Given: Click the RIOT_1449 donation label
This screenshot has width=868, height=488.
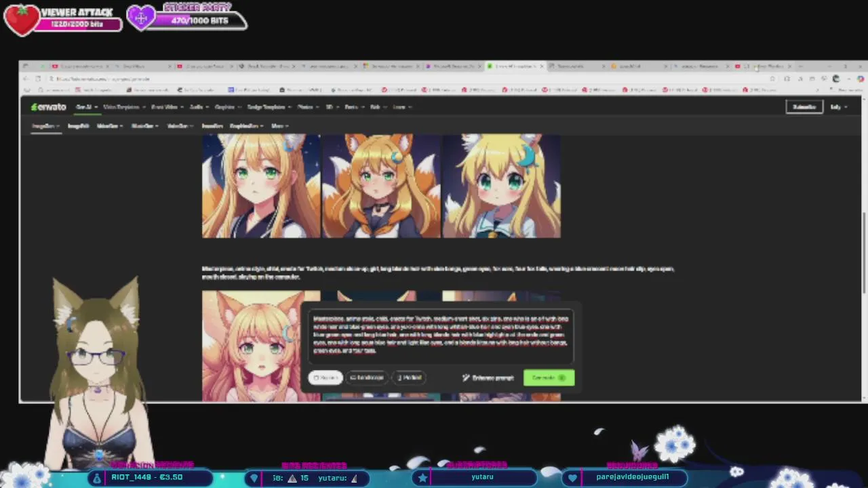Looking at the screenshot, I should pos(147,477).
